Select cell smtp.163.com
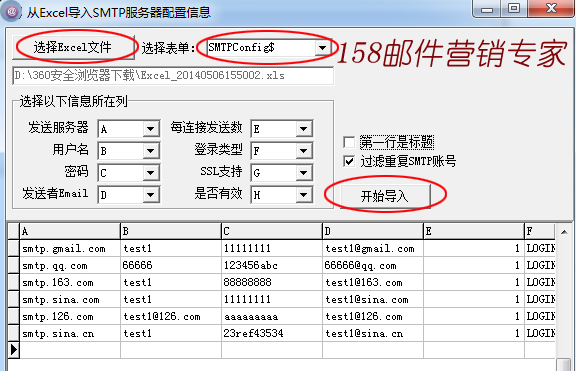 tap(70, 282)
